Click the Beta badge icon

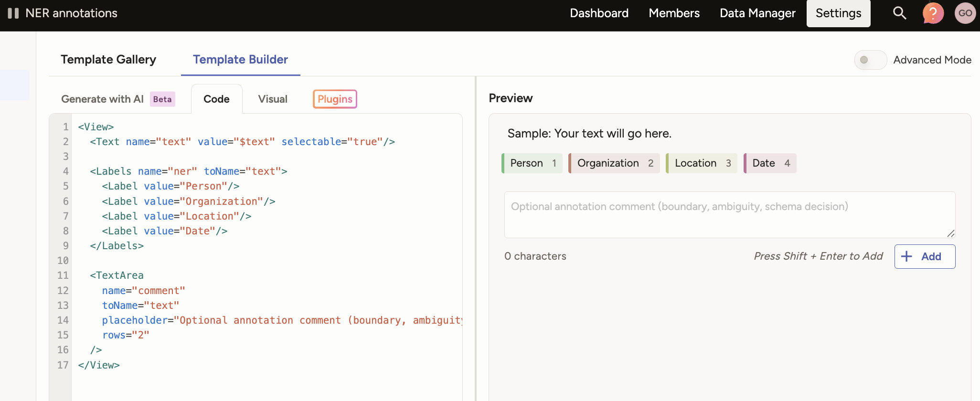(x=162, y=99)
